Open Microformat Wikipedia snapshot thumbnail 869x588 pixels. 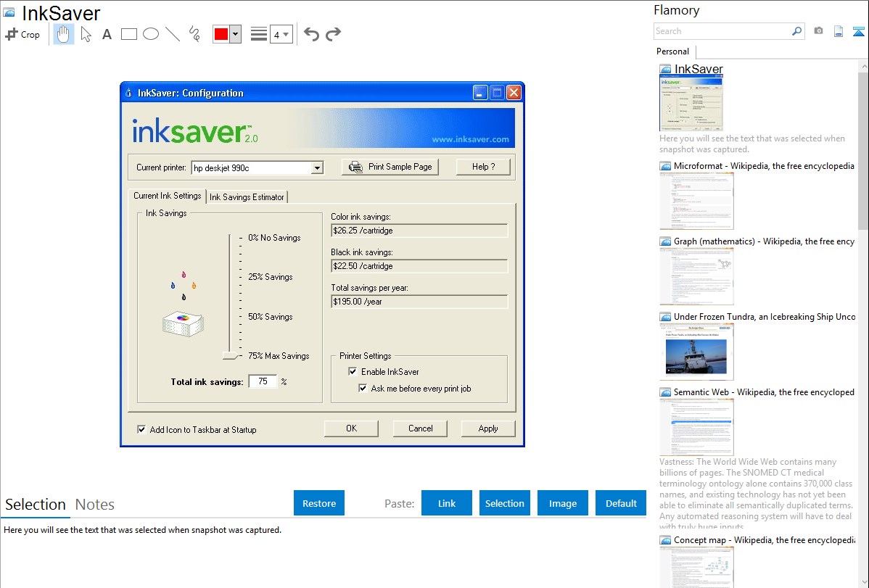tap(696, 201)
